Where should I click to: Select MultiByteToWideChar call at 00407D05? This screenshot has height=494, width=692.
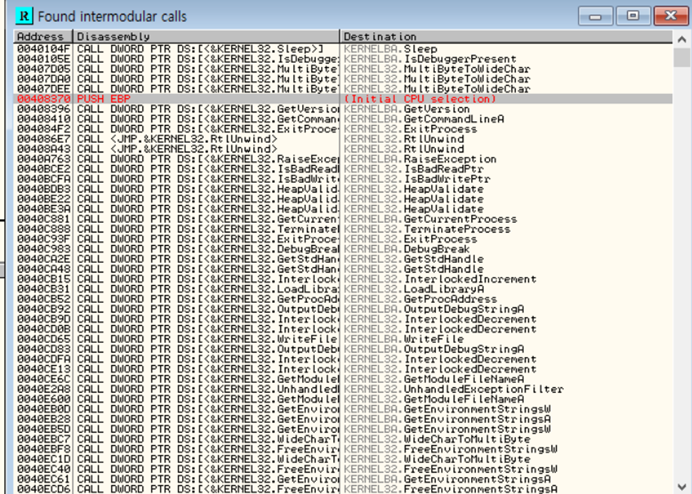[x=343, y=69]
